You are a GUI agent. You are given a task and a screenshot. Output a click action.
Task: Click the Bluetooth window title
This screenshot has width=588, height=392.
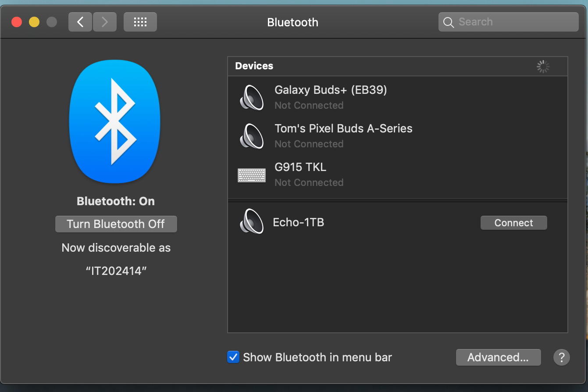[x=293, y=22]
